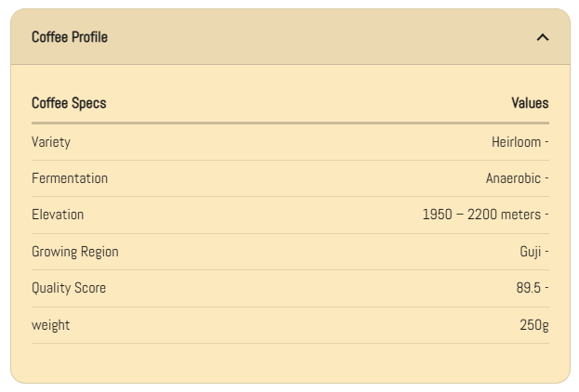The image size is (579, 392).
Task: Click the trailing dash after Guji
Action: (x=546, y=252)
